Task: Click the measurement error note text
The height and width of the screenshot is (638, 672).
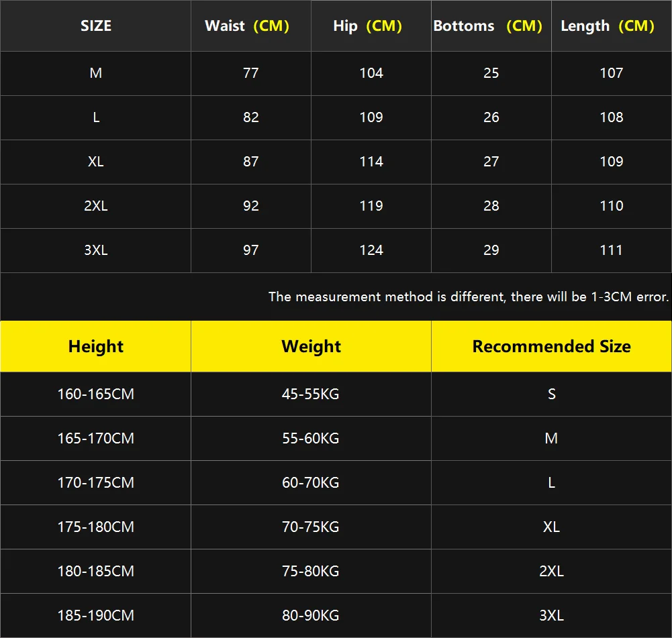Action: tap(469, 297)
